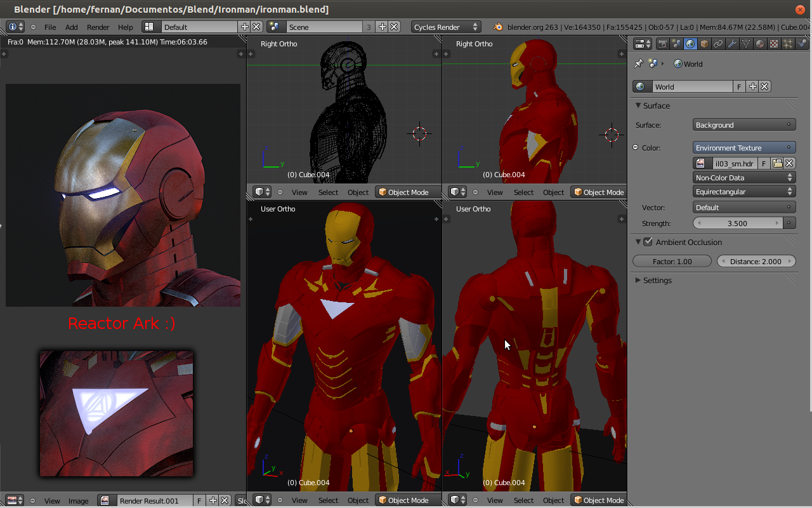Open the Object Constraints chain-link tab
The height and width of the screenshot is (508, 812).
(x=718, y=44)
